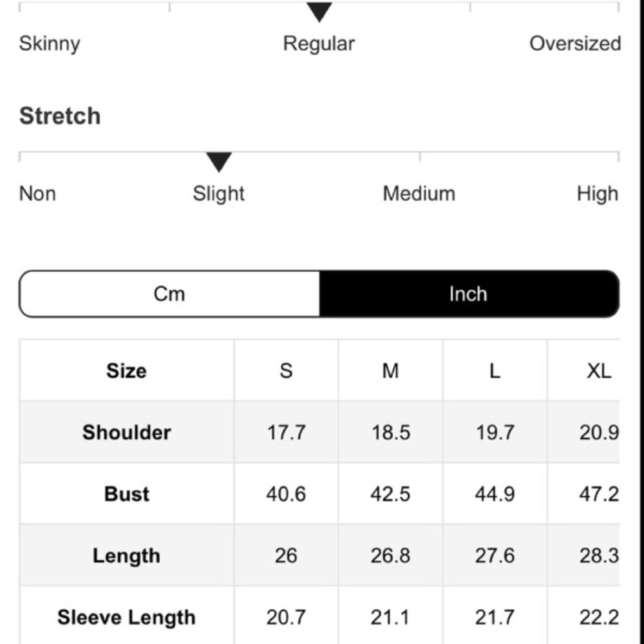Click the Stretch slider triangle marker
Screen dimensions: 644x644
pos(219,162)
